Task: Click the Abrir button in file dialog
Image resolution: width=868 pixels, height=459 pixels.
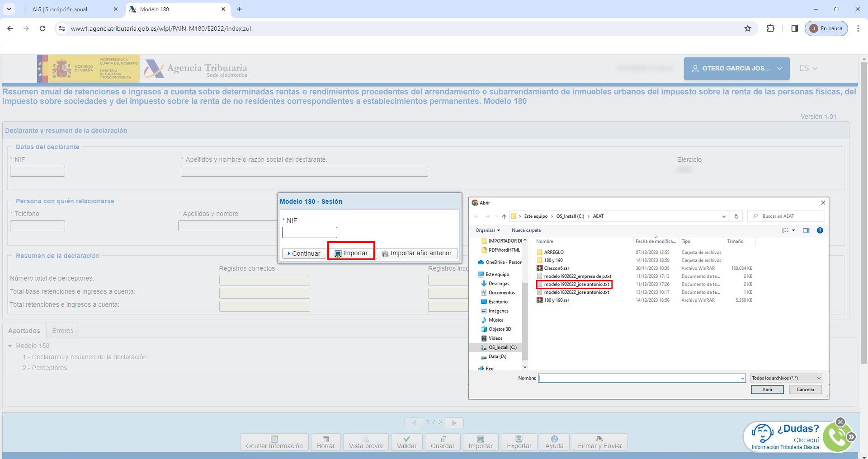Action: coord(767,389)
